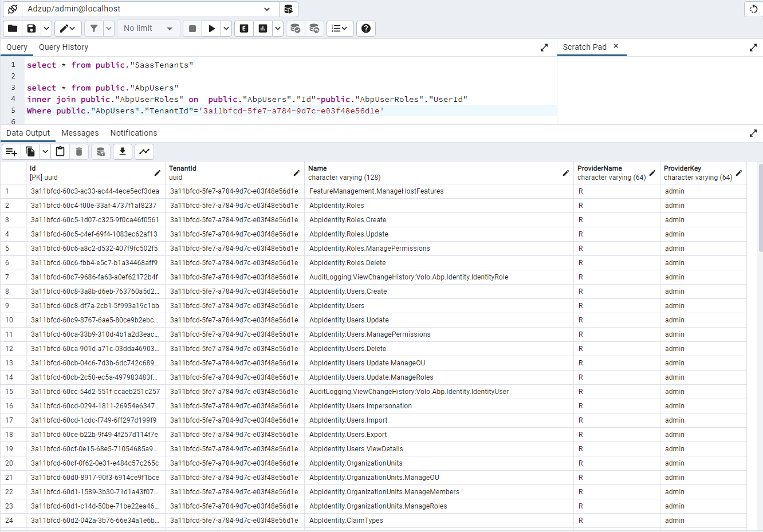Screen dimensions: 763x532
Task: Open the Graph Visualiser icon
Action: click(144, 152)
